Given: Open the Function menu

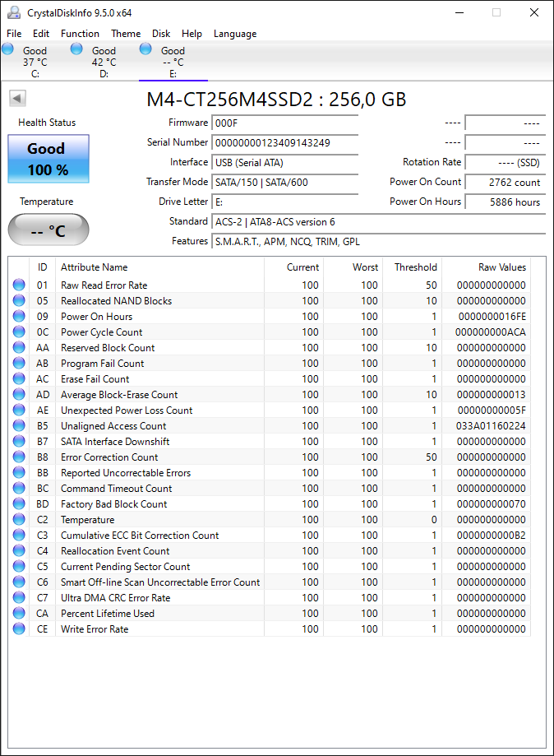Looking at the screenshot, I should tap(80, 34).
